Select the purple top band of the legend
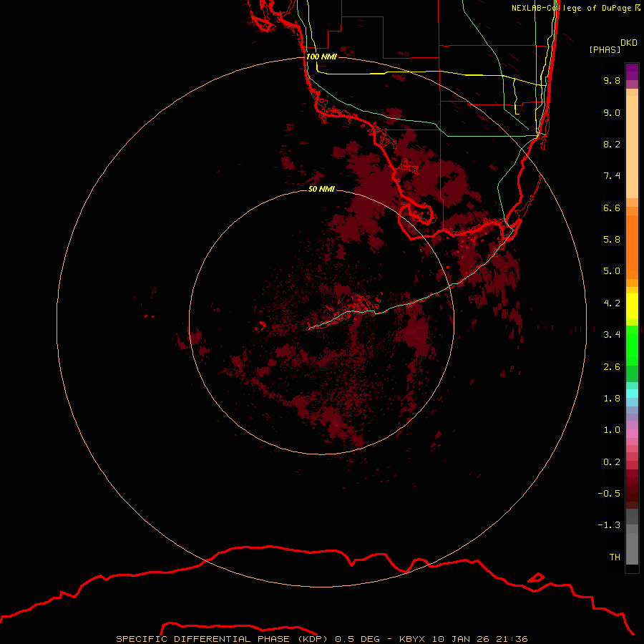Screen dimensions: 644x644 tap(632, 72)
